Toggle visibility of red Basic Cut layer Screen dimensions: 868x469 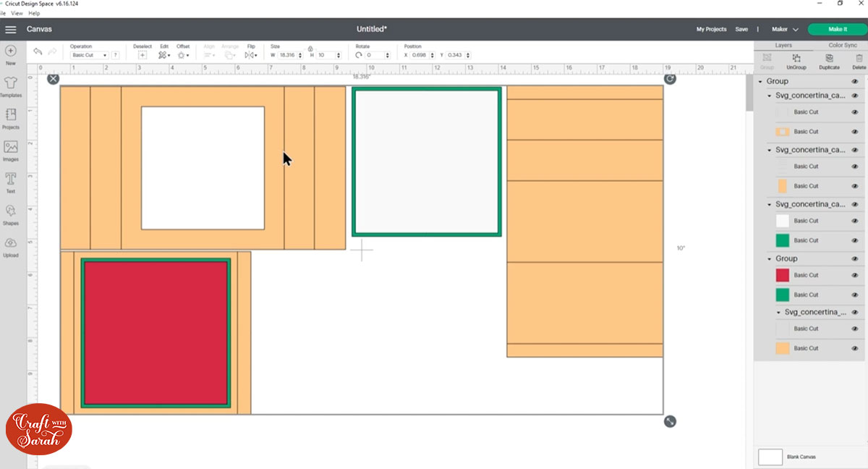coord(854,276)
